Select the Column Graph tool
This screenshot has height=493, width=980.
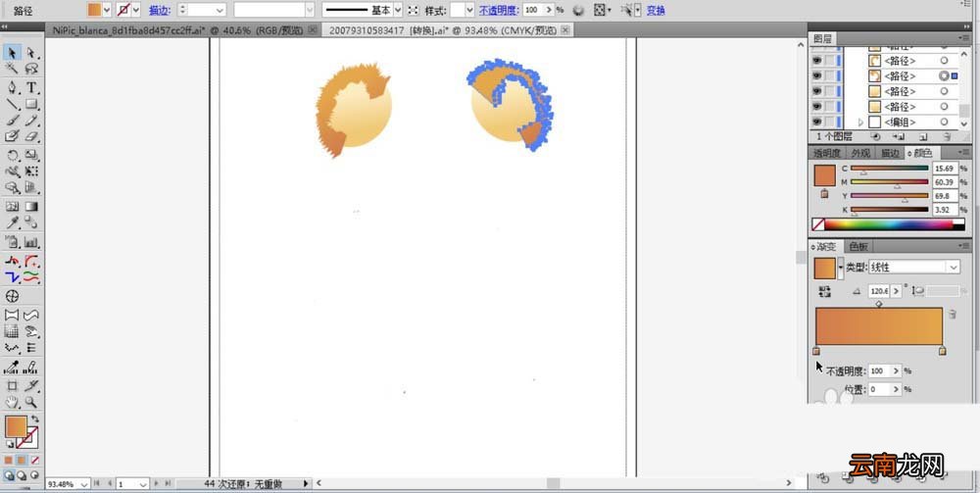(31, 242)
